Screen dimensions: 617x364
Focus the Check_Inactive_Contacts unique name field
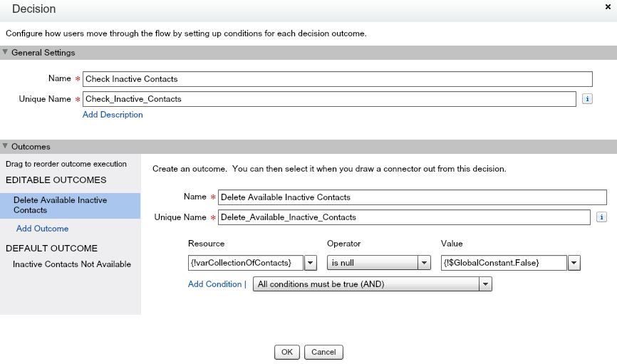pos(329,99)
